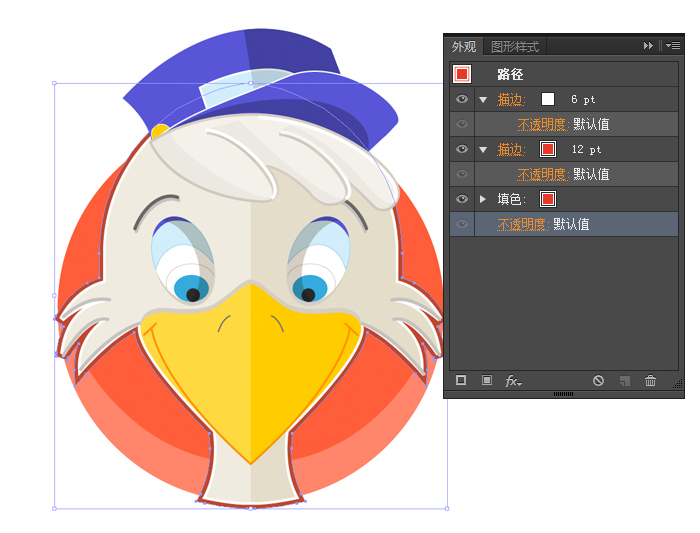Viewport: 700px width, 533px height.
Task: Add new fill icon at panel bottom
Action: tap(487, 381)
